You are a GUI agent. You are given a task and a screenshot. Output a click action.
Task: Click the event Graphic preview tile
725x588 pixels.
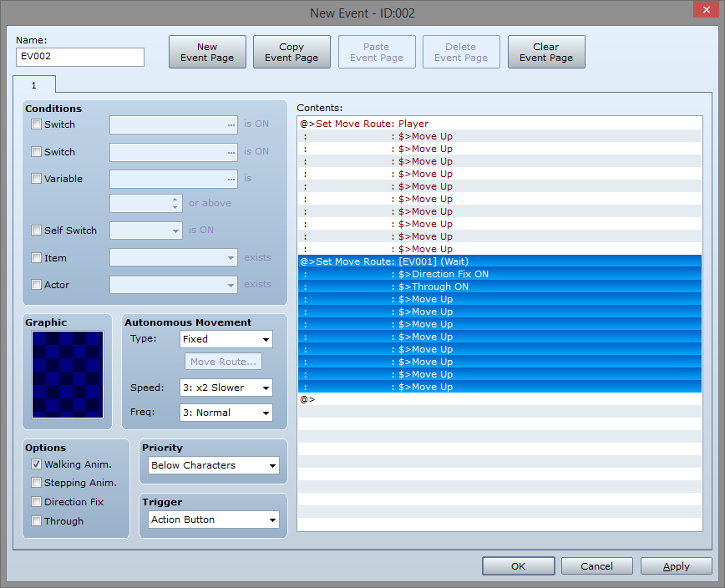tap(68, 374)
